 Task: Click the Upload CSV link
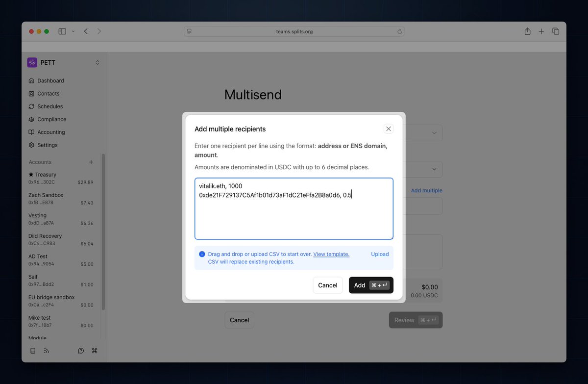click(x=380, y=254)
